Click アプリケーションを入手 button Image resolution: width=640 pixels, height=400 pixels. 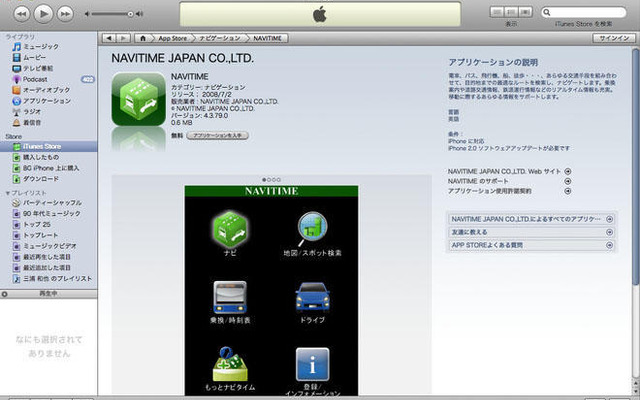click(x=217, y=136)
